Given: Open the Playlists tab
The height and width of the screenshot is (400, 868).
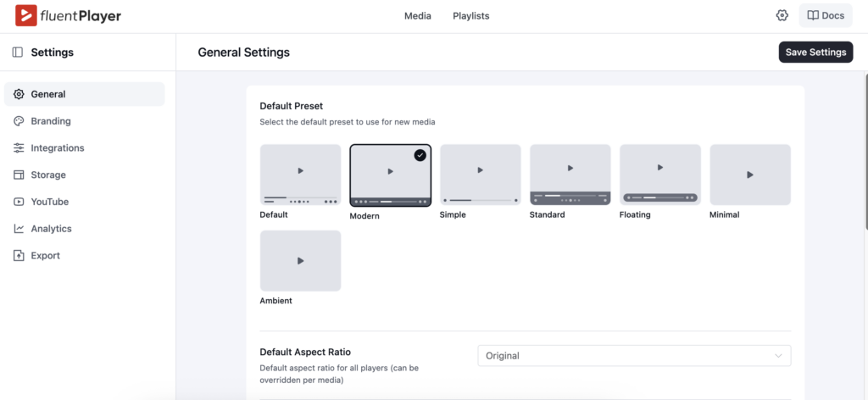Looking at the screenshot, I should (x=471, y=16).
